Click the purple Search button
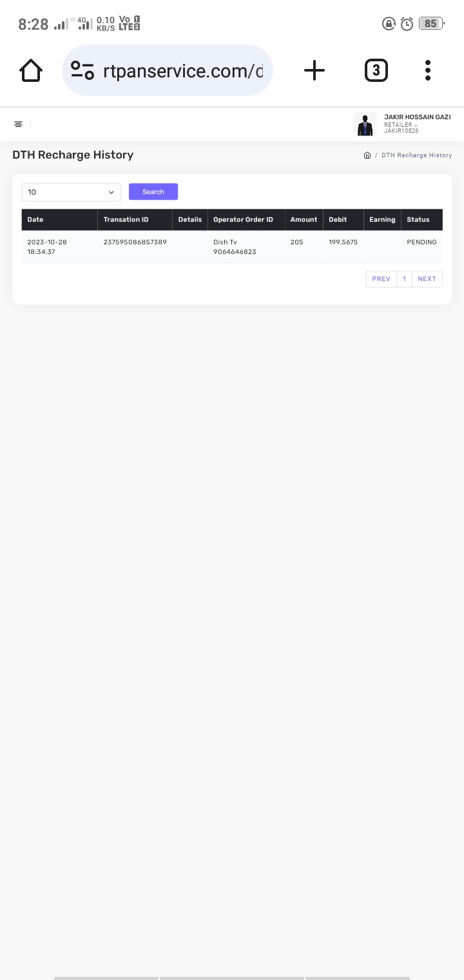Viewport: 464px width, 980px height. pos(153,191)
